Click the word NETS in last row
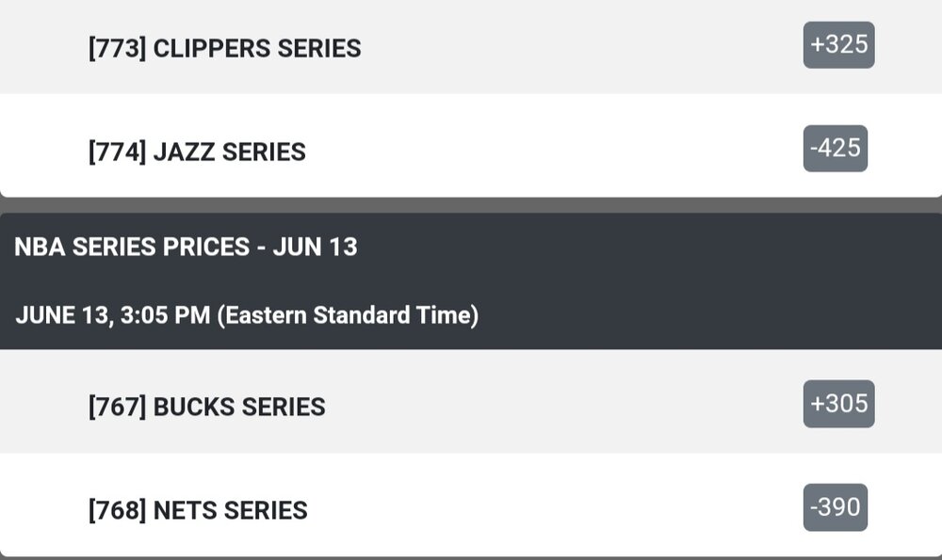Screen dimensions: 942x560 [185, 510]
